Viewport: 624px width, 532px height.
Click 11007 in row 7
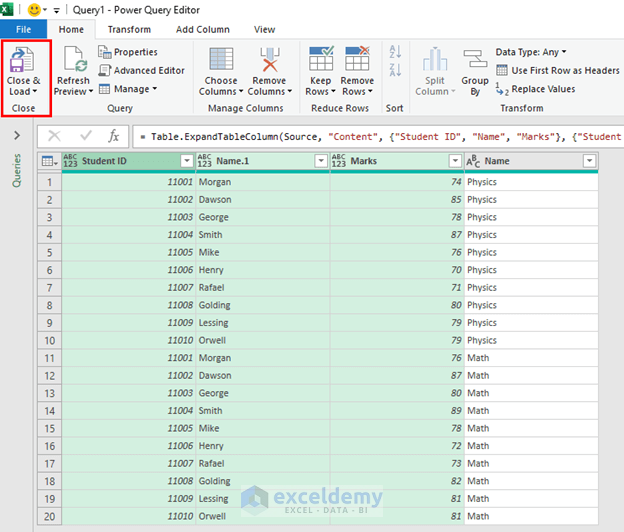click(129, 288)
